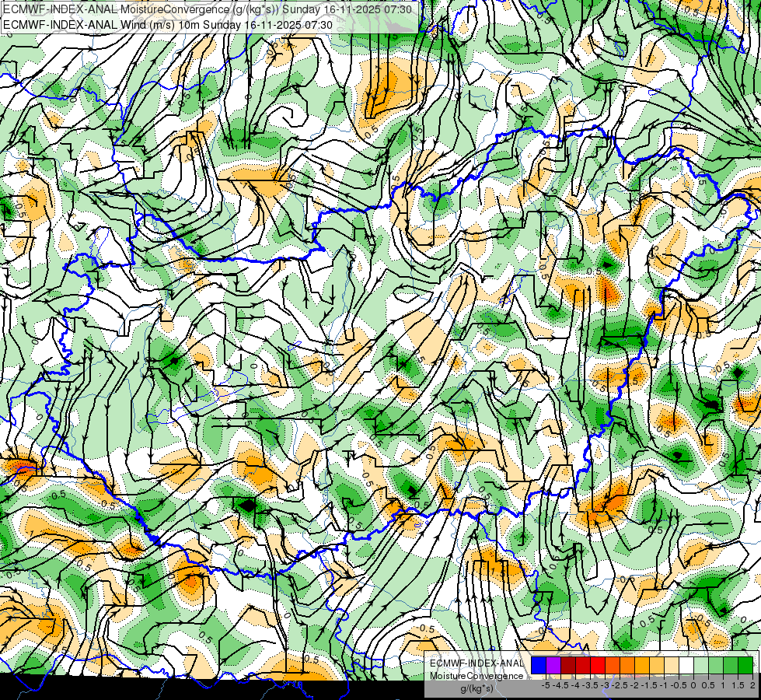This screenshot has width=761, height=700.
Task: Select the bright red legend swatch (-3.5 to -3)
Action: (598, 665)
